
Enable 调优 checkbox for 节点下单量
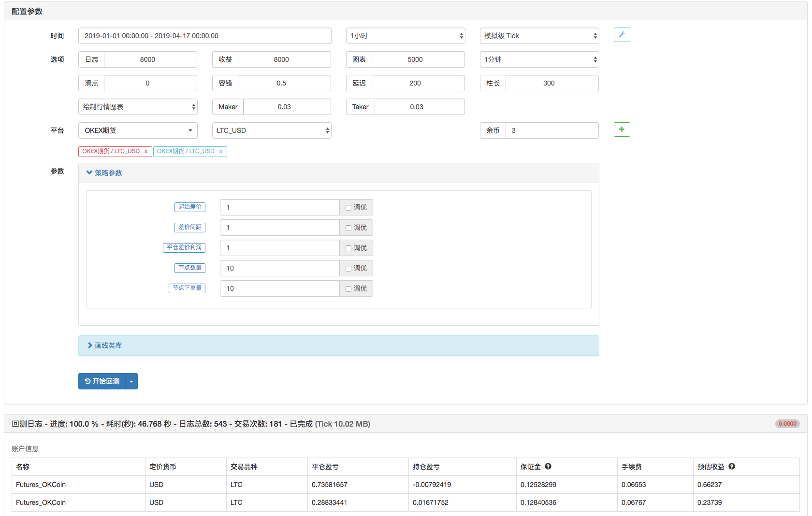(x=348, y=289)
